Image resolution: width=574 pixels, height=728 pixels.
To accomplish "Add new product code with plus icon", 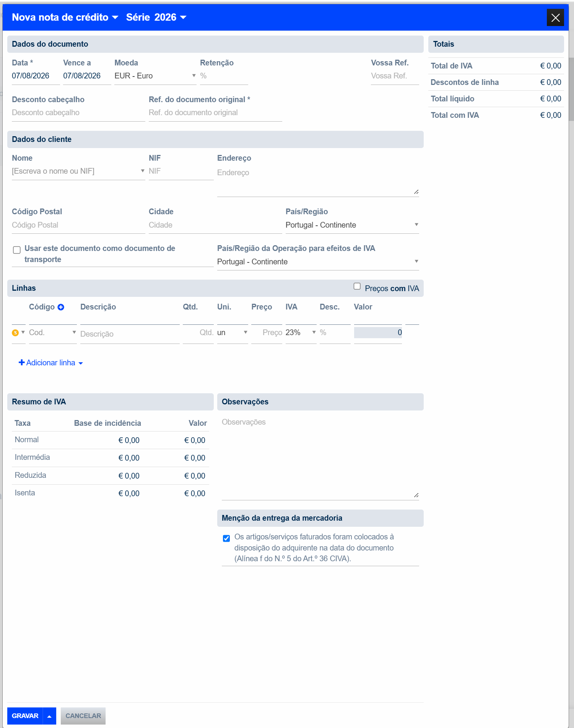I will [61, 307].
